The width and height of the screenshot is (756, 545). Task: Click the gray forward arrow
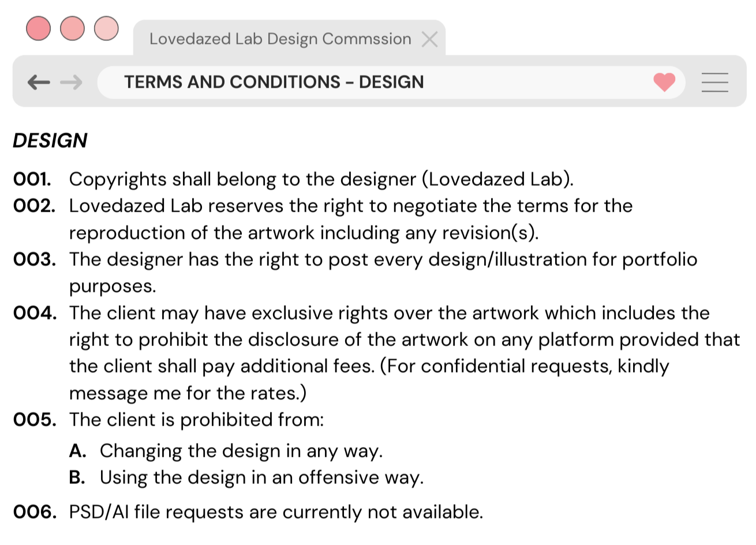point(71,82)
